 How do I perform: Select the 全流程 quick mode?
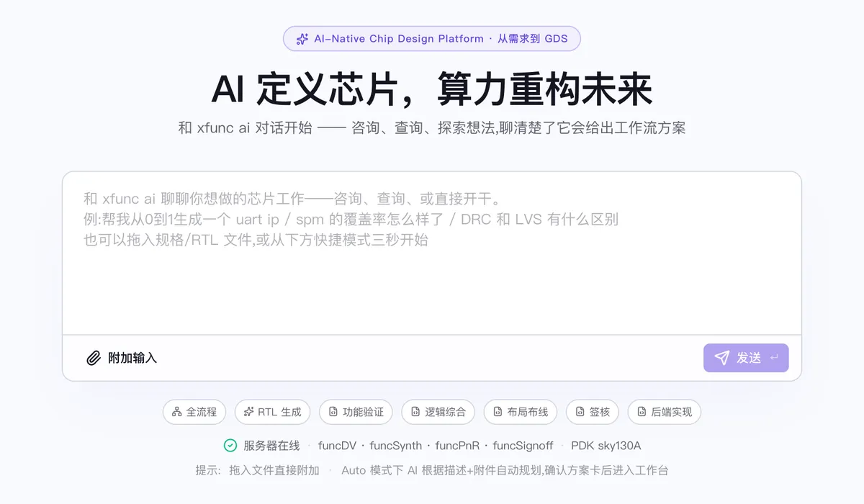[194, 412]
